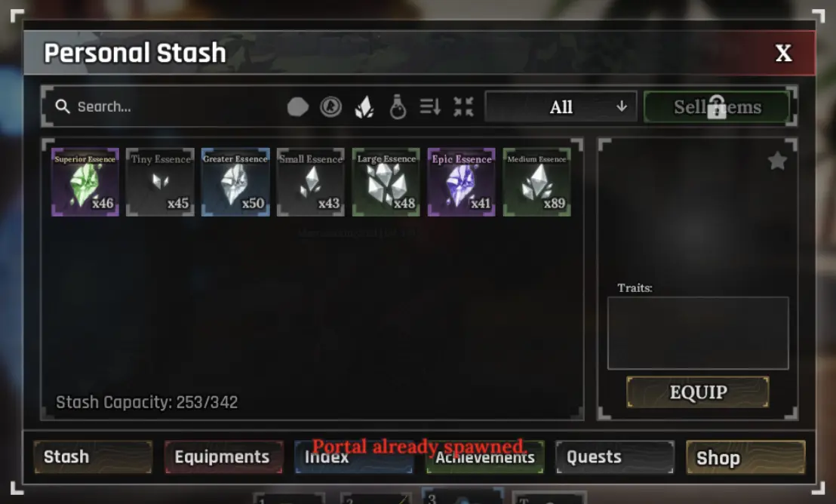Click the EQUIP button

[698, 392]
